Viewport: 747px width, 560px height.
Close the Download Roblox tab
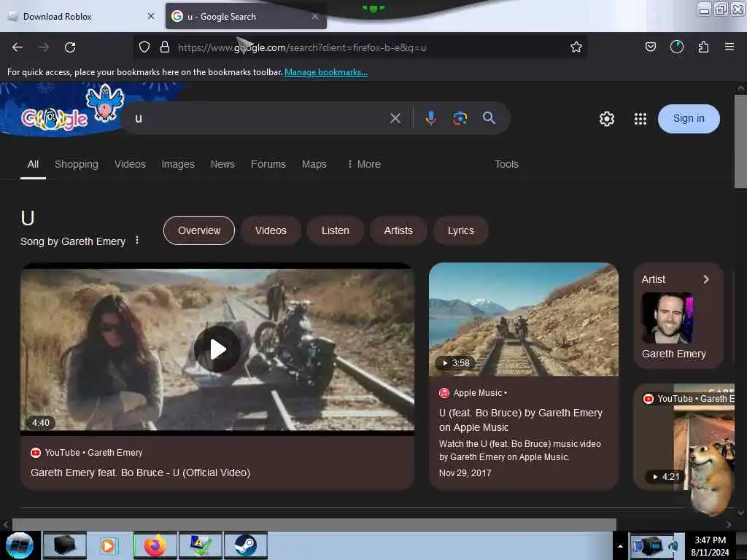(151, 16)
